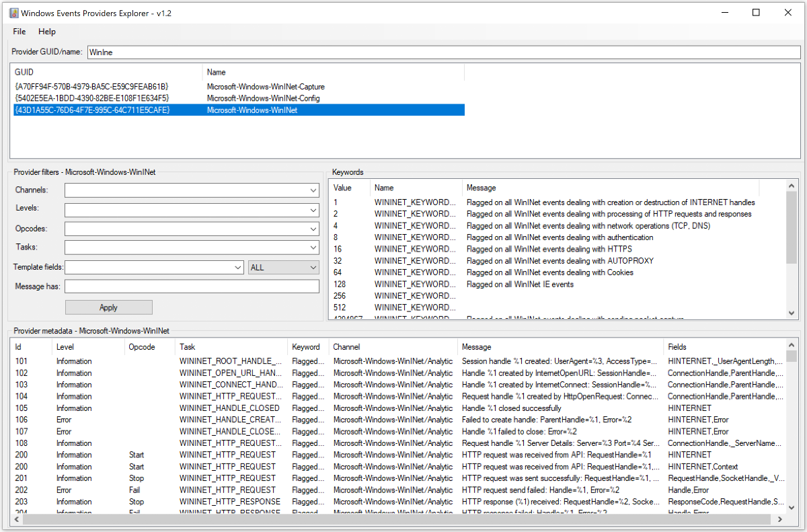Viewport: 807px width, 532px height.
Task: Click the Fail opcode in the Id 202 row
Action: click(x=135, y=490)
